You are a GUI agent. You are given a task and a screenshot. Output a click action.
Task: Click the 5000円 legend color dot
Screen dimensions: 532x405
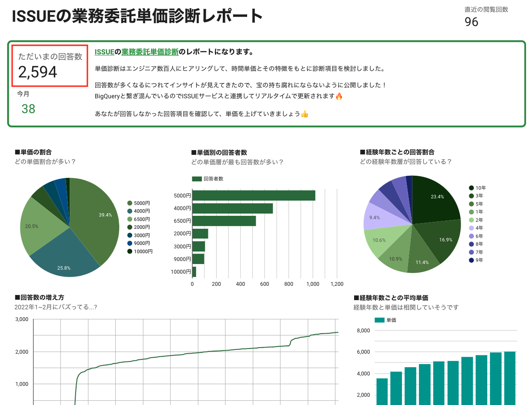tap(130, 203)
